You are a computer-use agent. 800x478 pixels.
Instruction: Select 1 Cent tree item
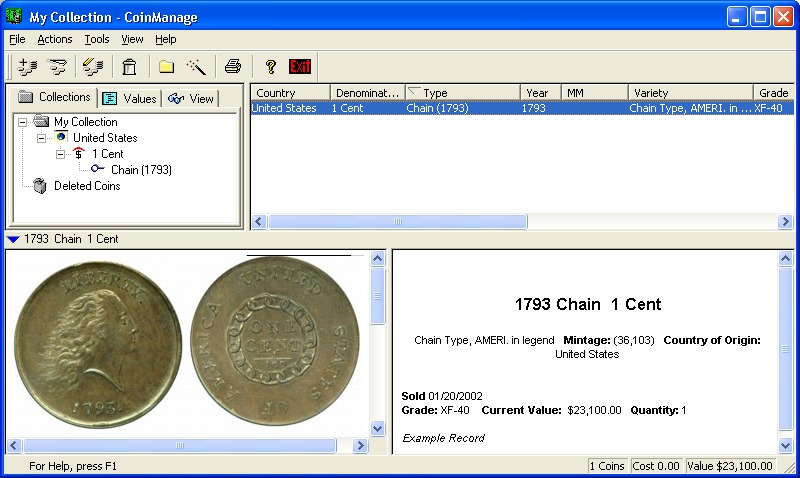pyautogui.click(x=108, y=154)
